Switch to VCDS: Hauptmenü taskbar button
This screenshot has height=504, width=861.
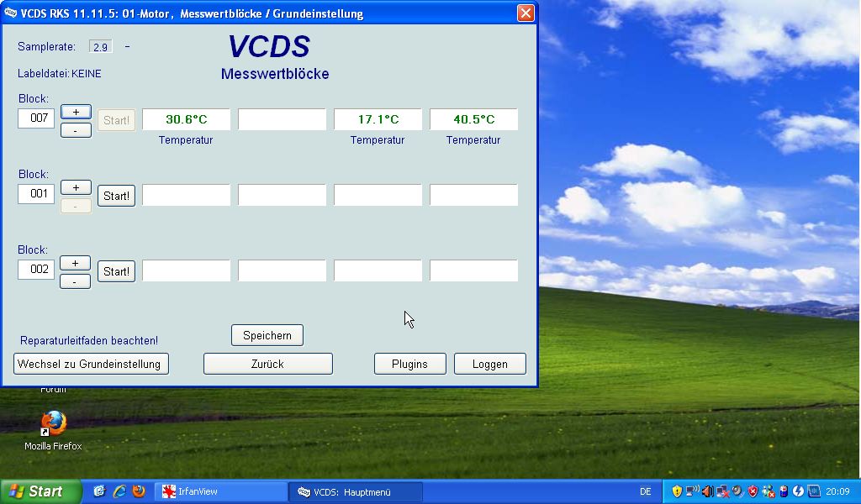356,492
